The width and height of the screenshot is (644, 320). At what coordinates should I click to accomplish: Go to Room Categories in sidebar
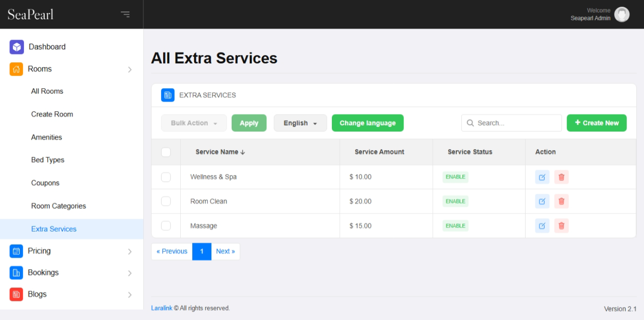[x=59, y=206]
